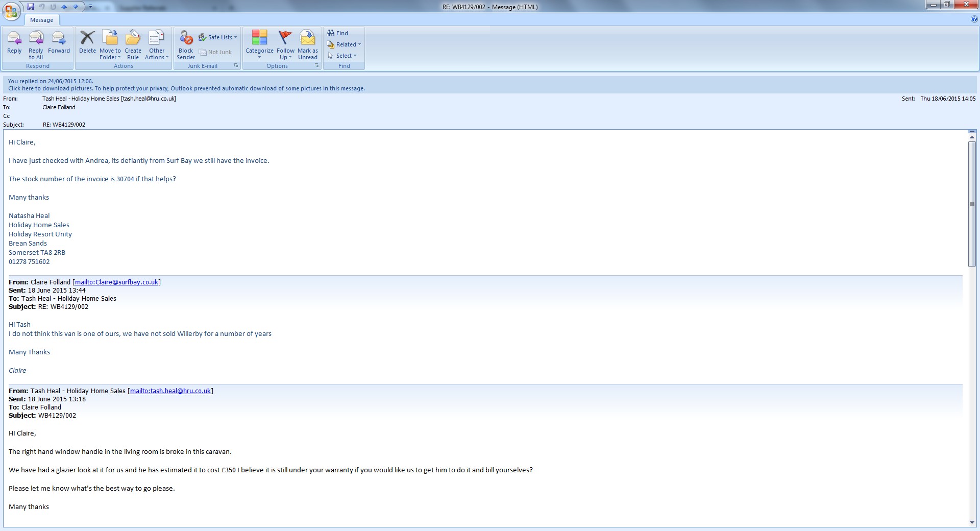This screenshot has height=531, width=980.
Task: Open the Office button menu
Action: 11,11
